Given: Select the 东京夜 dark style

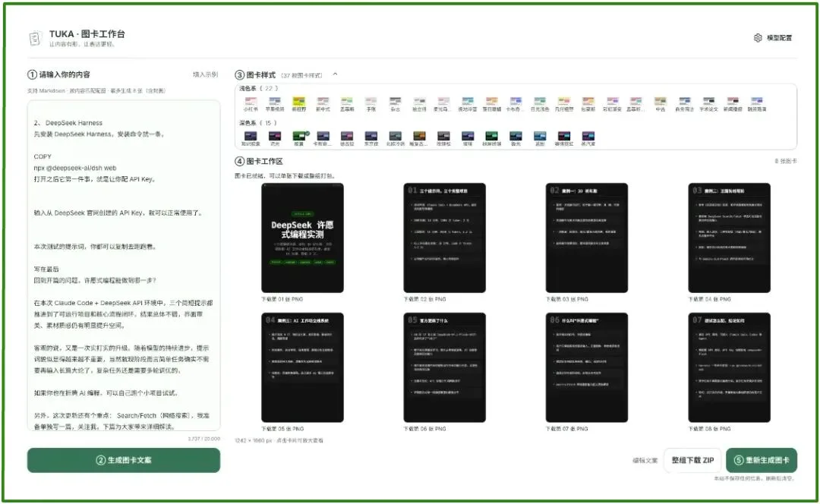Looking at the screenshot, I should [371, 139].
